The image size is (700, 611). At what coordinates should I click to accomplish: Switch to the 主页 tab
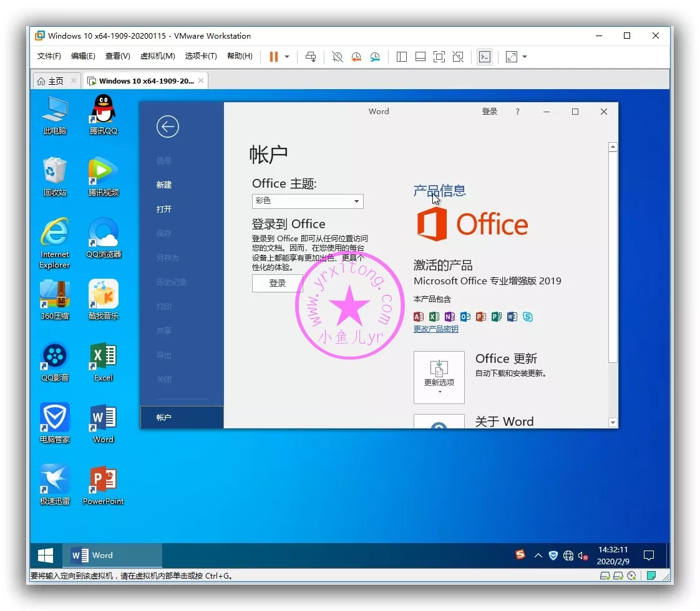pyautogui.click(x=51, y=81)
